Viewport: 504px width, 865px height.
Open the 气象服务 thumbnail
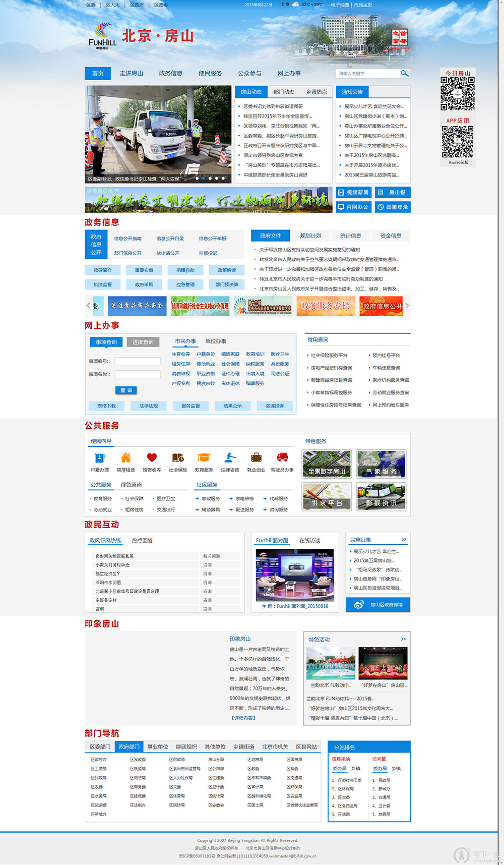click(382, 464)
